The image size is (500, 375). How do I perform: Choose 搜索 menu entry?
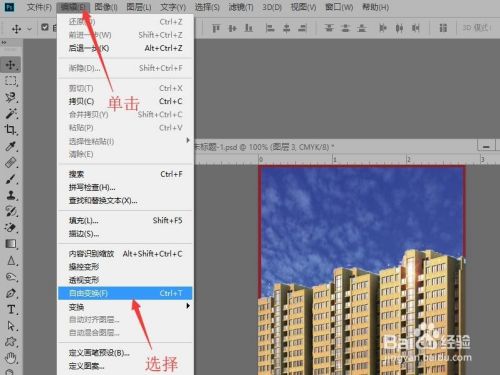tap(125, 174)
